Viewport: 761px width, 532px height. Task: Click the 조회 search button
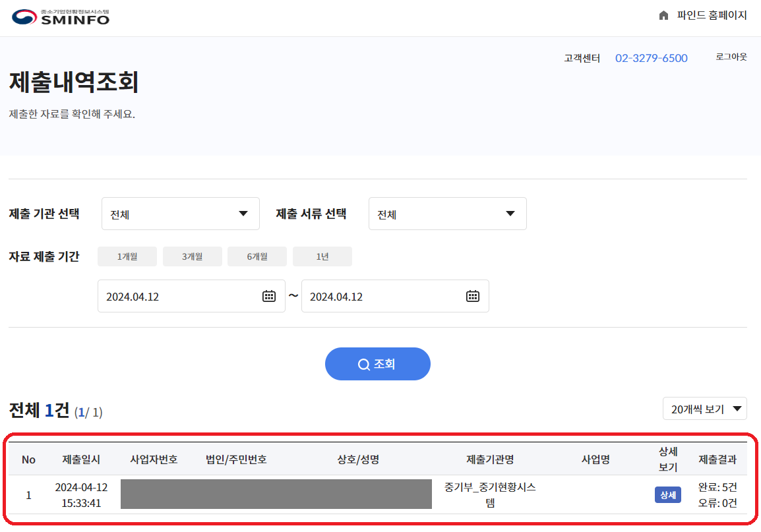coord(377,363)
